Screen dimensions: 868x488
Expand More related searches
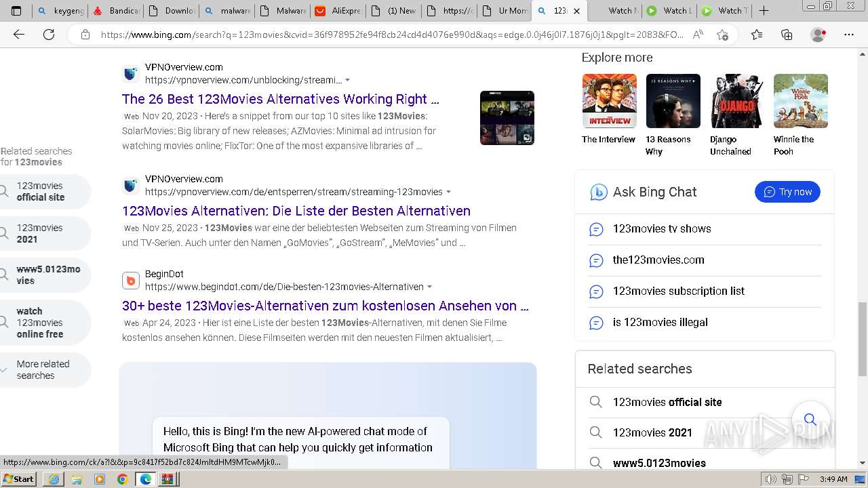45,369
